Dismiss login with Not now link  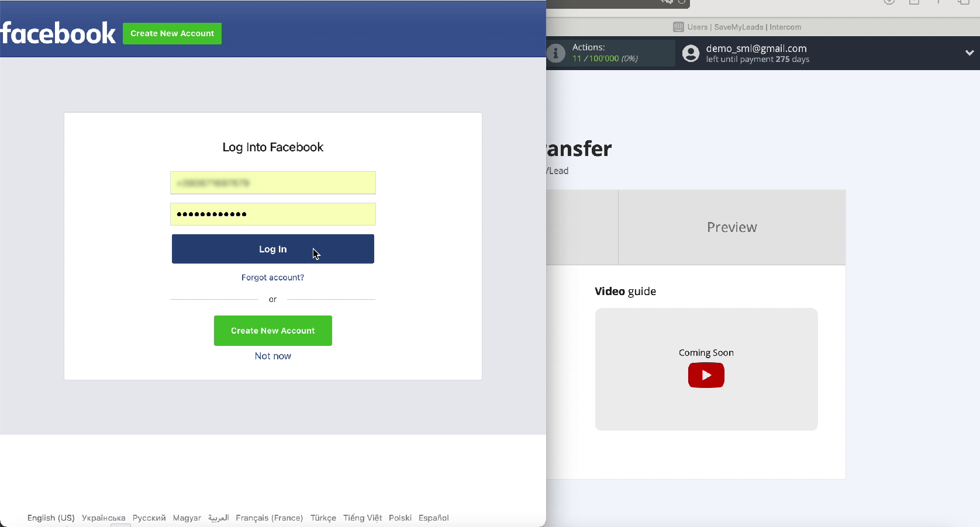pyautogui.click(x=273, y=356)
